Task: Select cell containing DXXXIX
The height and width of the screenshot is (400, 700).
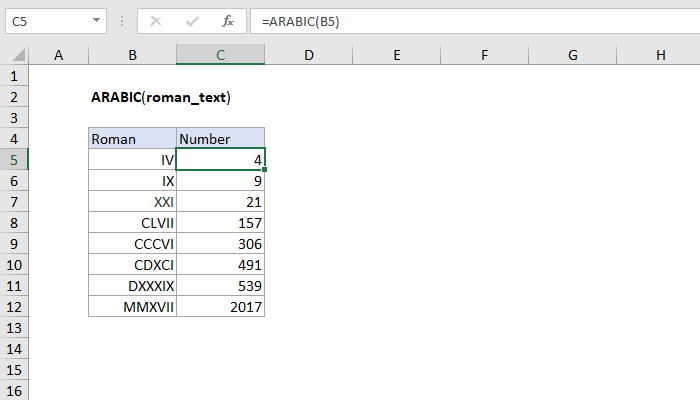Action: [x=133, y=286]
